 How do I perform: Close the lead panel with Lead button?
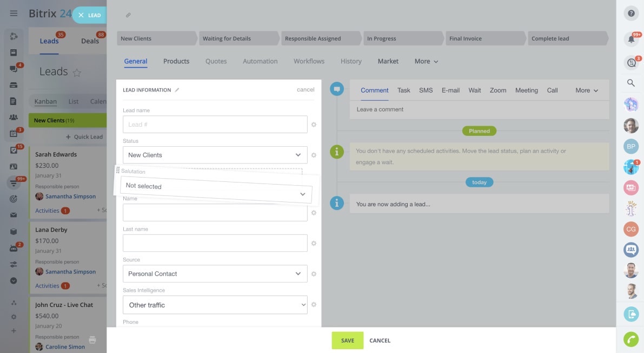click(x=90, y=15)
